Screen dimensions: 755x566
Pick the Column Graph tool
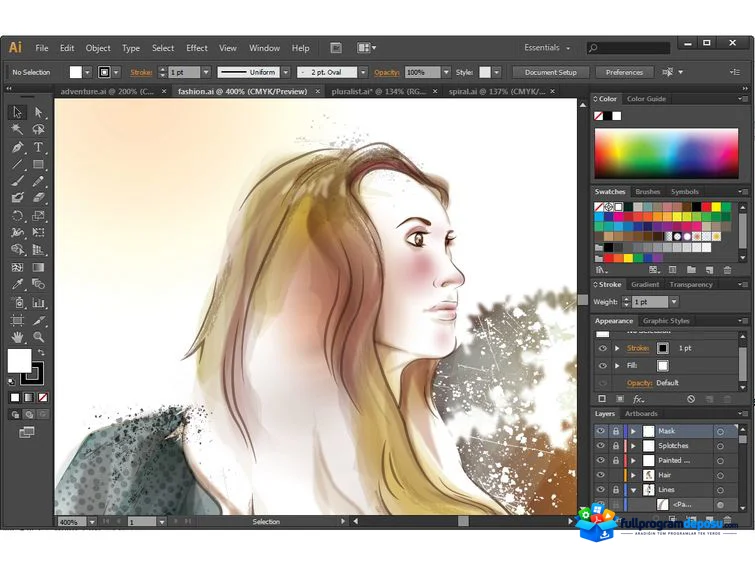pos(39,303)
